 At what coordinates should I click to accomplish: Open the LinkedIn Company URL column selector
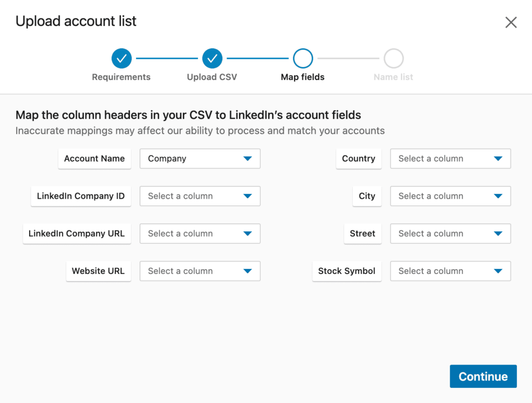coord(199,233)
